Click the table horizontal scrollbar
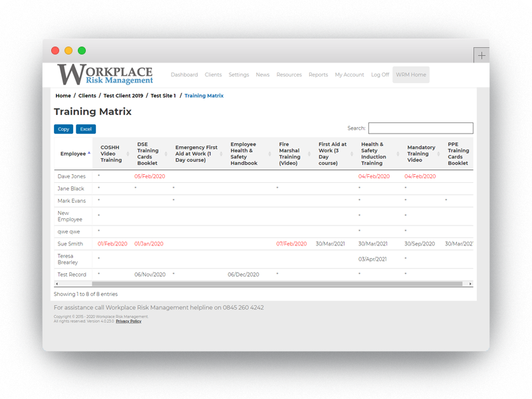532x399 pixels. click(x=277, y=284)
